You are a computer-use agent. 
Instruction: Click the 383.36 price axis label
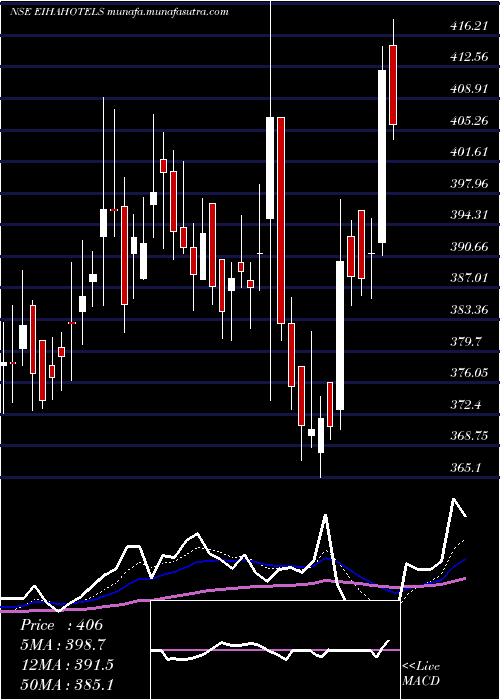point(469,310)
